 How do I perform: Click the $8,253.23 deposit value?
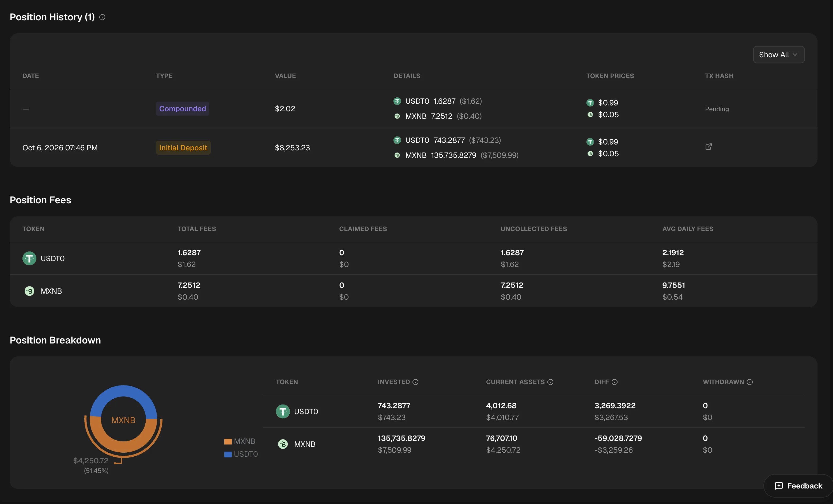pyautogui.click(x=292, y=148)
